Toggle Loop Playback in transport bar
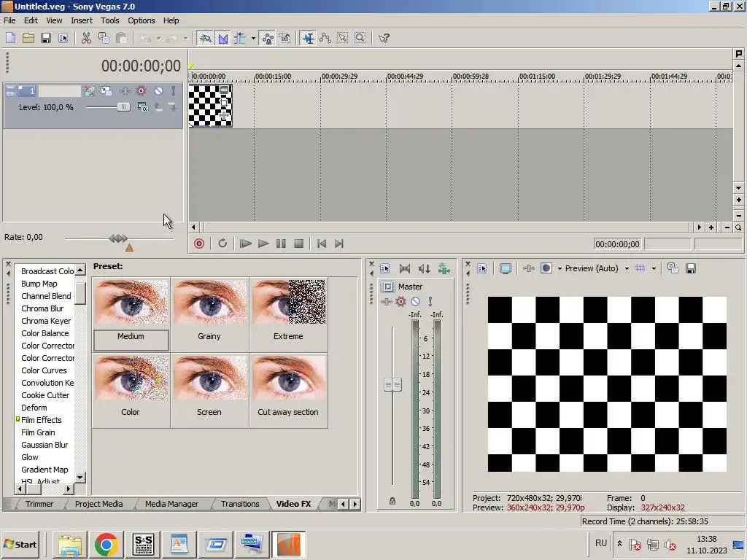This screenshot has height=560, width=747. [x=222, y=244]
